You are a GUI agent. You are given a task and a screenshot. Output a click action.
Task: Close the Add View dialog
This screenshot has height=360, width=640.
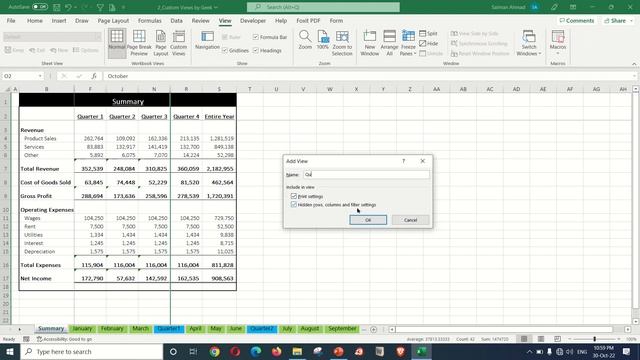(x=422, y=161)
